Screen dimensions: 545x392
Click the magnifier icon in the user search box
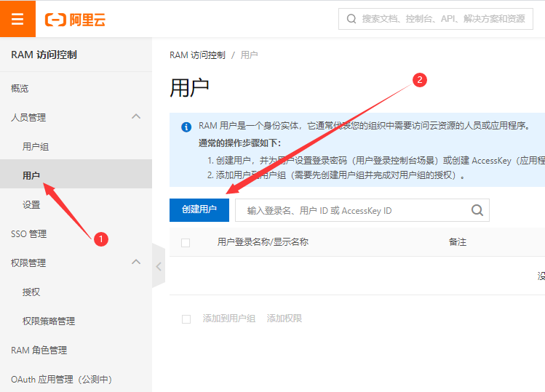click(477, 210)
